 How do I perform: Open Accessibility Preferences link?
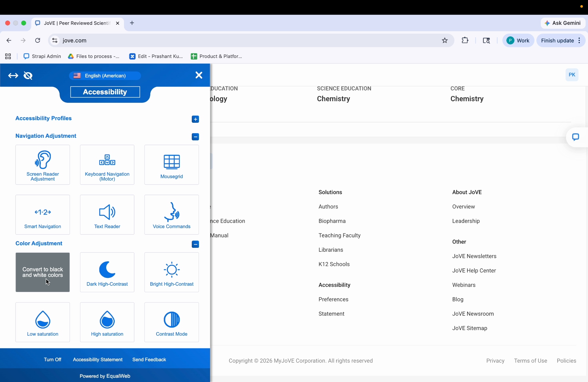333,299
